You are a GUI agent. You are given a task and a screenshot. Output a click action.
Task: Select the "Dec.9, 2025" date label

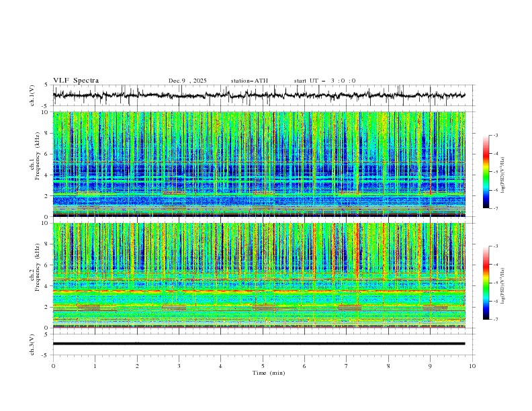(187, 81)
